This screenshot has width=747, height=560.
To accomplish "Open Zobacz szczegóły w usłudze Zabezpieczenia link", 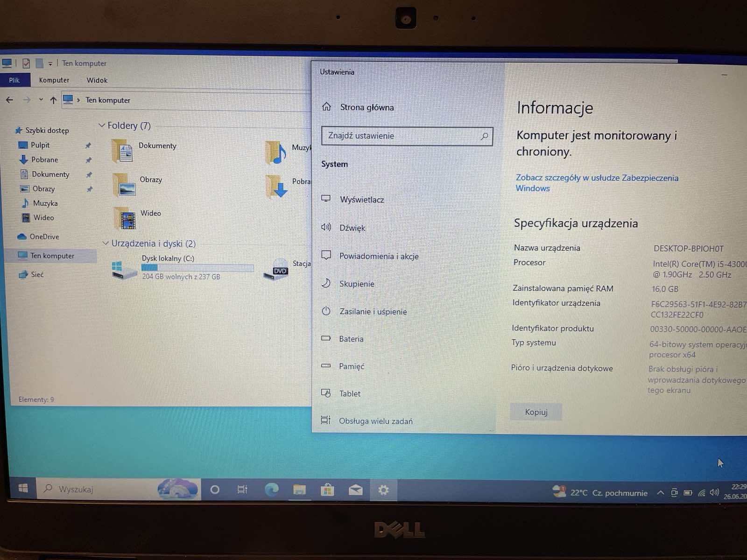I will 597,183.
